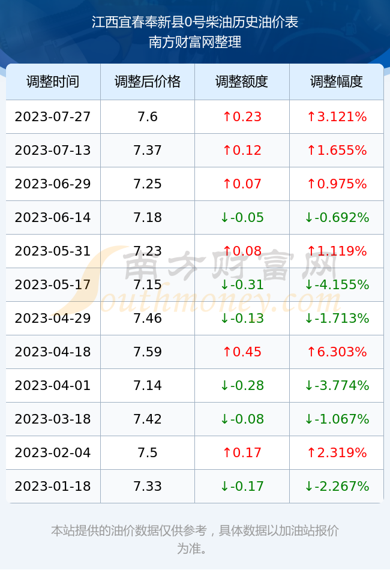Click the ↑3.121% percentage cell
Image resolution: width=390 pixels, height=588 pixels.
click(x=337, y=116)
